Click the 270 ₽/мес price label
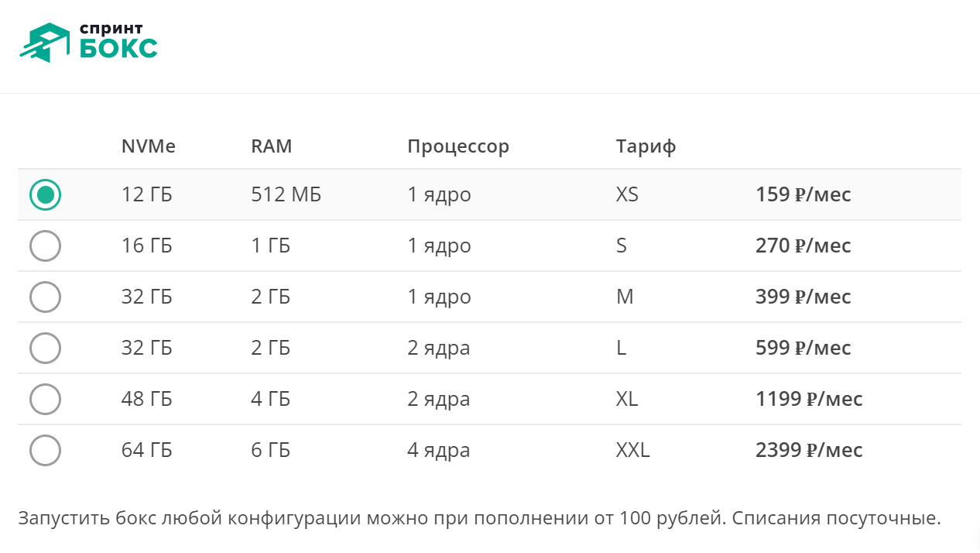This screenshot has height=553, width=980. point(804,246)
